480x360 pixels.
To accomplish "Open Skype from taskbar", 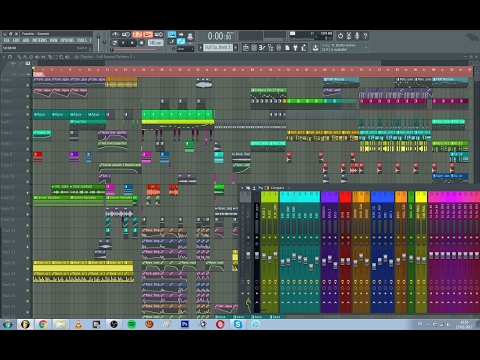I will point(238,324).
